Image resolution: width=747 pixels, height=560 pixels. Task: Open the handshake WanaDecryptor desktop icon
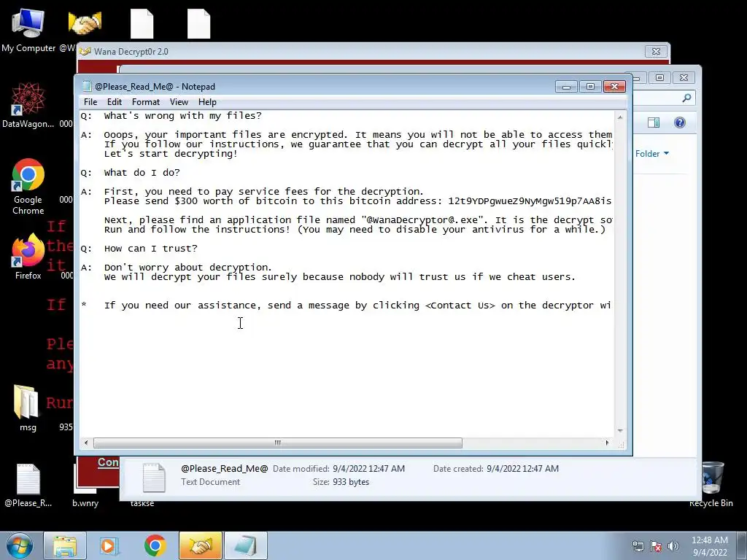[85, 23]
